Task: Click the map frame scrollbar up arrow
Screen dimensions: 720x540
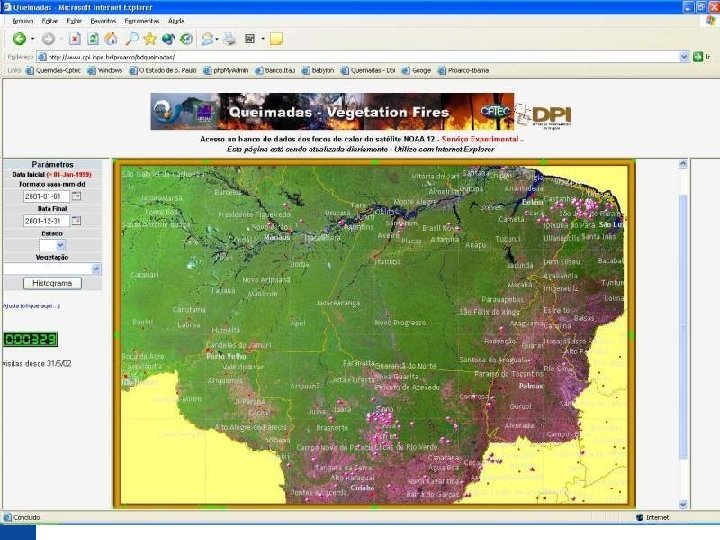Action: tap(683, 164)
